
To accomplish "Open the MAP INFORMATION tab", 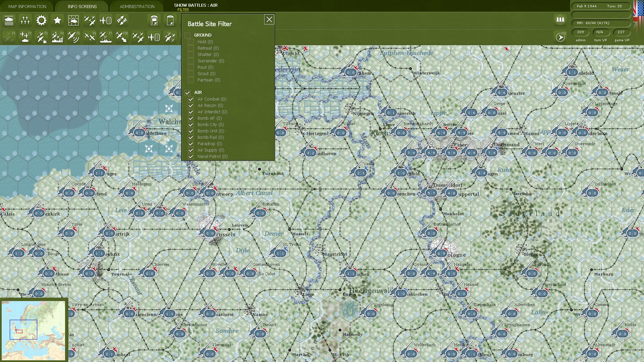I will tap(27, 6).
